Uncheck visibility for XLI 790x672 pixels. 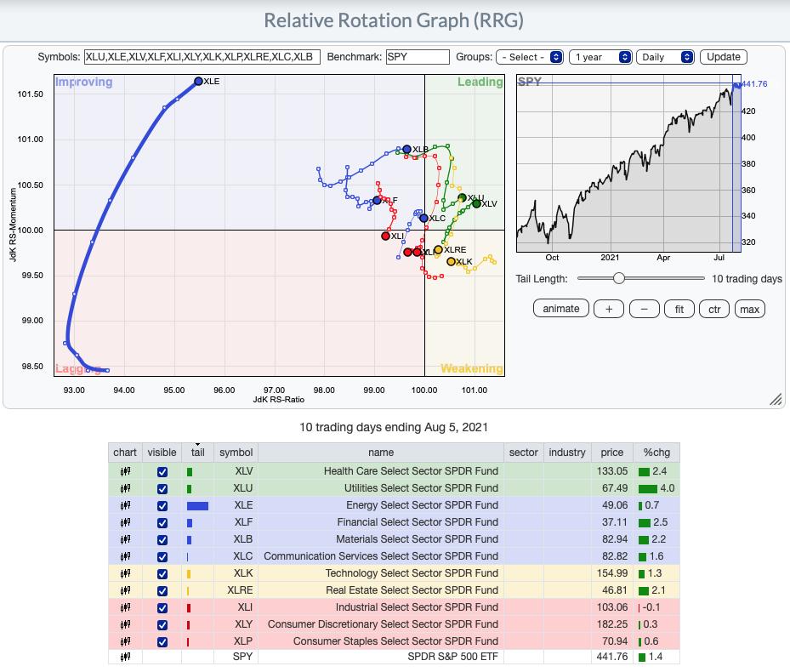click(x=162, y=608)
